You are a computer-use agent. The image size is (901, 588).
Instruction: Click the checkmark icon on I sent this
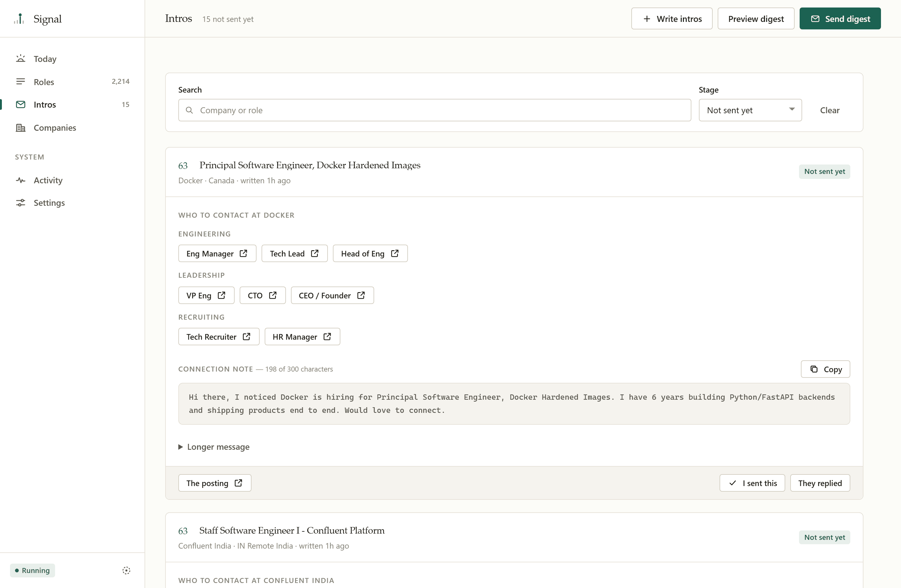pyautogui.click(x=733, y=483)
